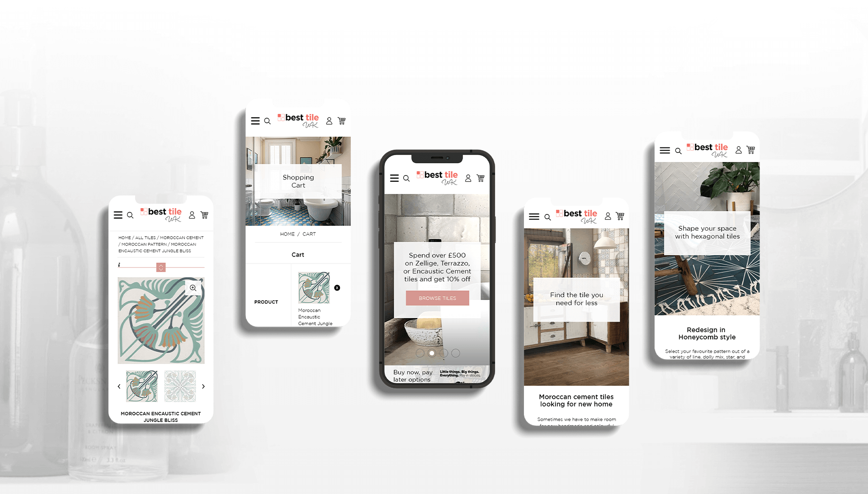Viewport: 868px width, 494px height.
Task: Click the cart icon on shopping cart screen
Action: 343,122
